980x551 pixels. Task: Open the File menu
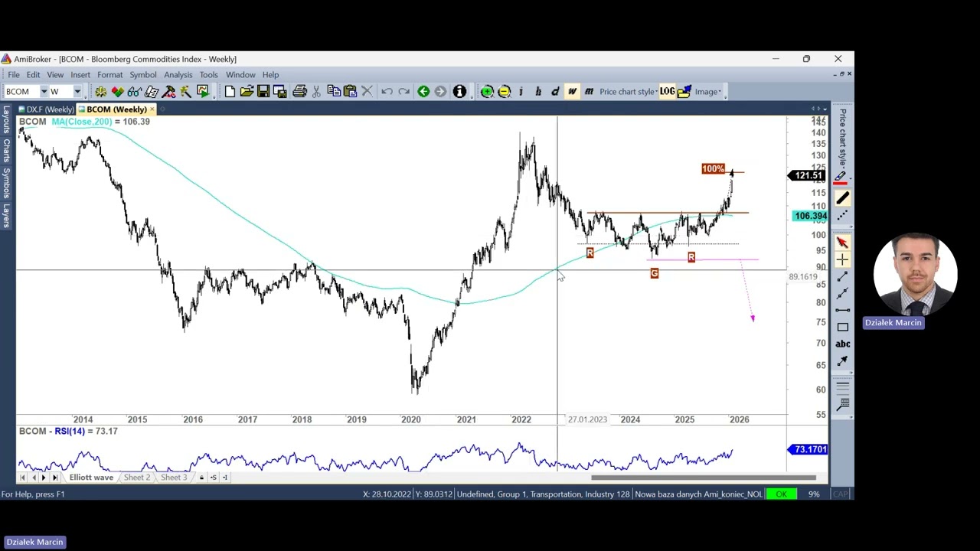14,75
